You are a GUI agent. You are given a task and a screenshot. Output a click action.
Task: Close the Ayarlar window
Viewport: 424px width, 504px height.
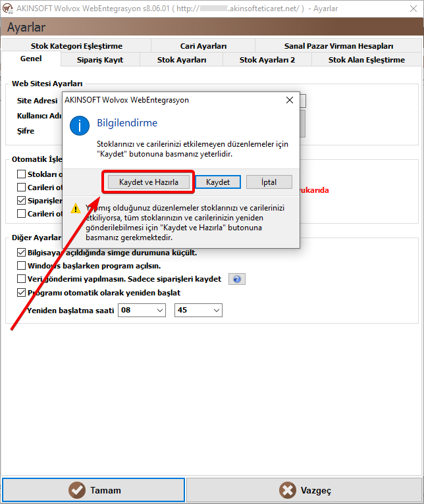413,9
